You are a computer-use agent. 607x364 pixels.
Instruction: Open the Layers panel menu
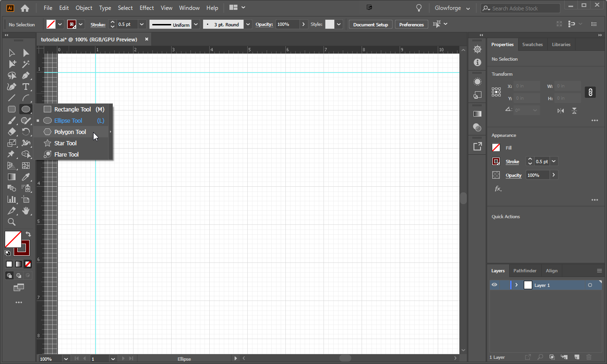tap(599, 271)
